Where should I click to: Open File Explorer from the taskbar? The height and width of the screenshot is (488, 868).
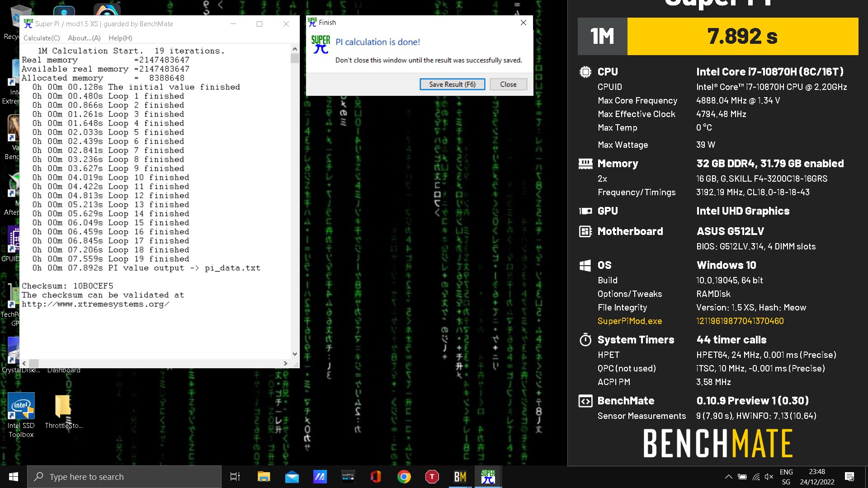pyautogui.click(x=264, y=477)
